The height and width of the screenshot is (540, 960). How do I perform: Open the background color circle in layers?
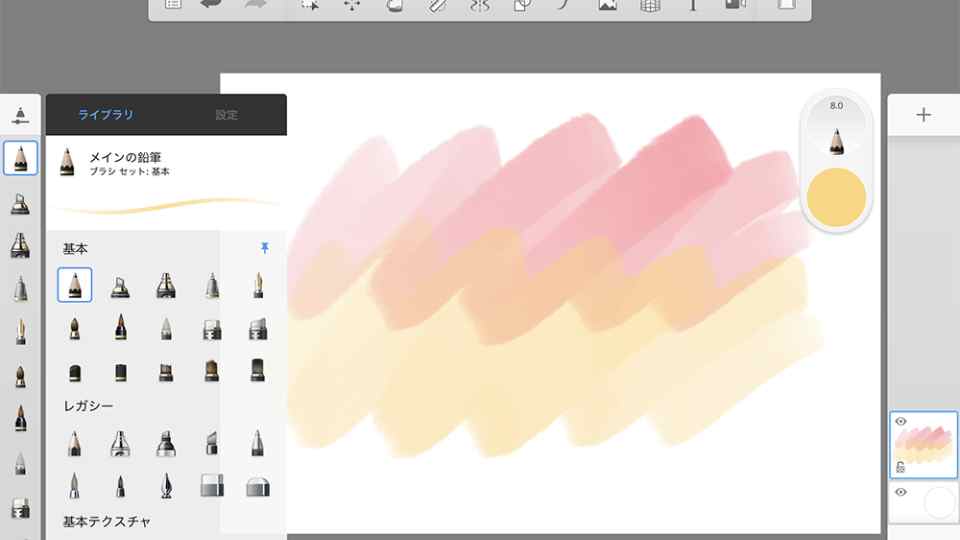click(x=940, y=502)
